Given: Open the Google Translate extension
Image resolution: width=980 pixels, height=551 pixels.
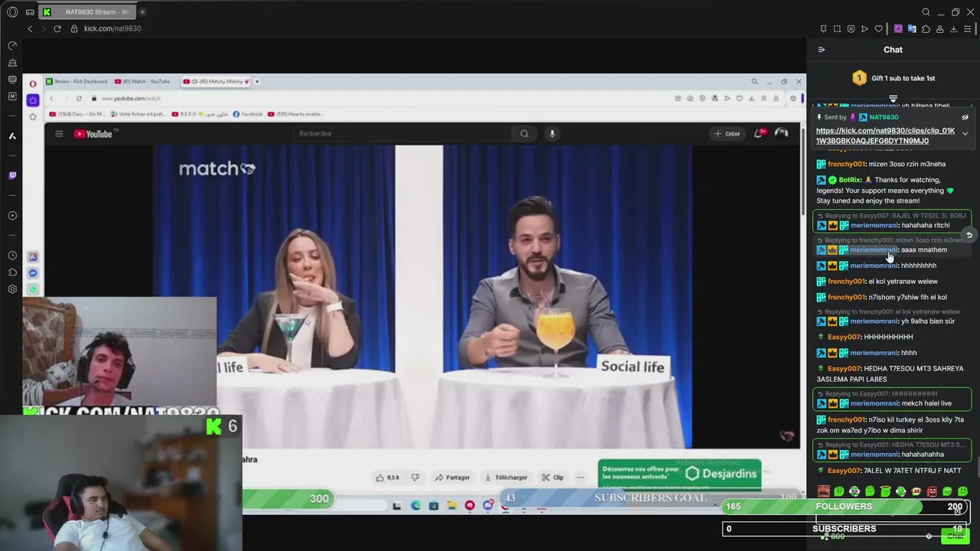Looking at the screenshot, I should [912, 29].
